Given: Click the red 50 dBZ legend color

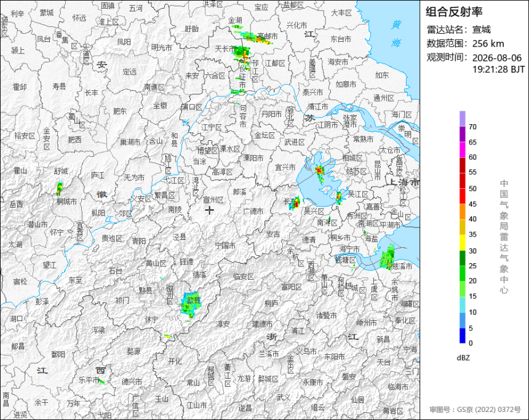Looking at the screenshot, I should pyautogui.click(x=462, y=180).
